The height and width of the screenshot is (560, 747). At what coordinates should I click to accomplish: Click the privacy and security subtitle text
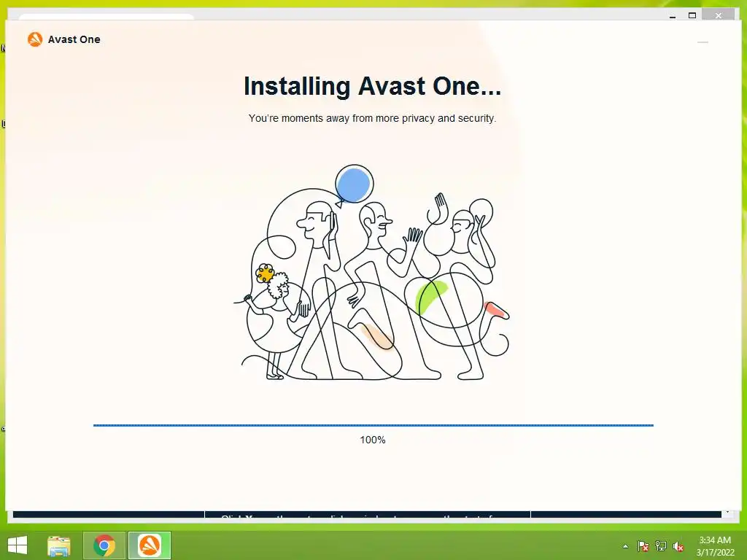pos(372,118)
